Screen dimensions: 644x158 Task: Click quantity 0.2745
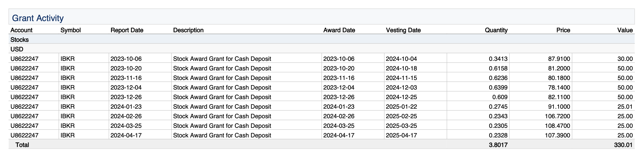click(498, 106)
